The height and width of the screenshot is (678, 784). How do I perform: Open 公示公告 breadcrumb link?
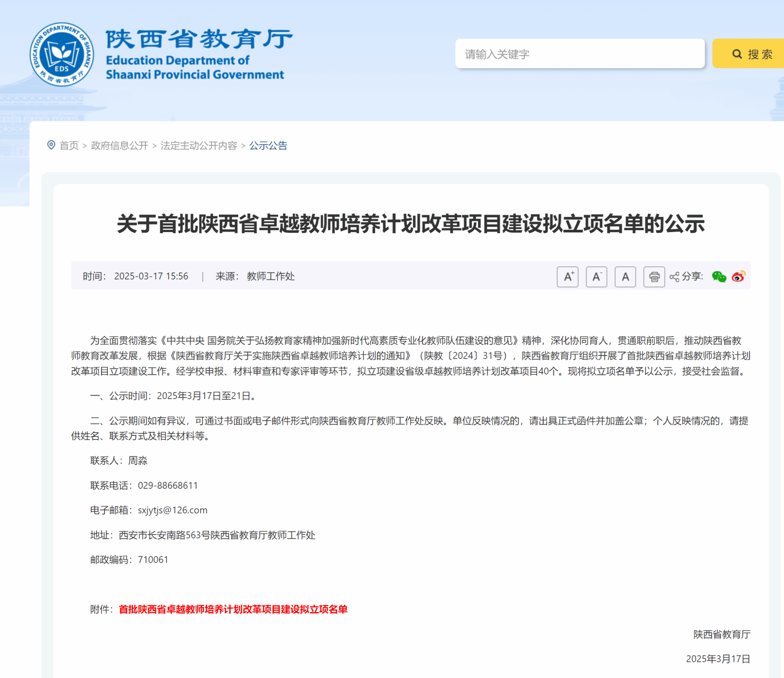point(268,145)
